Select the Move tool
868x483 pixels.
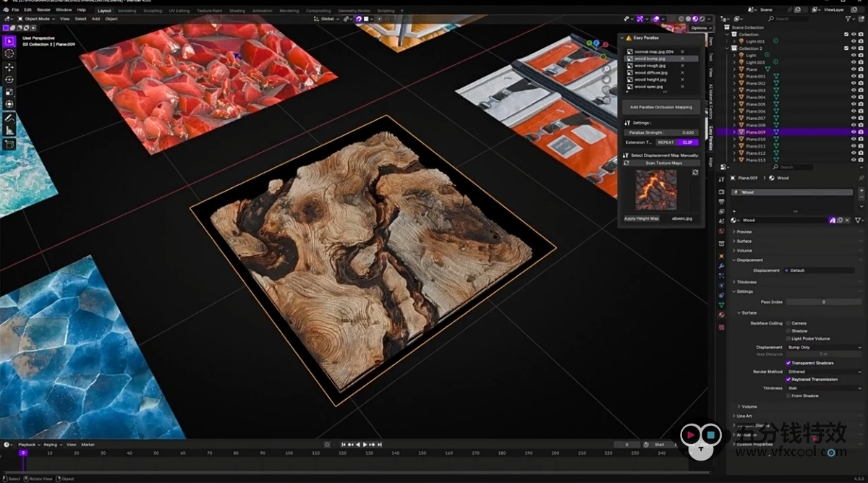[9, 67]
